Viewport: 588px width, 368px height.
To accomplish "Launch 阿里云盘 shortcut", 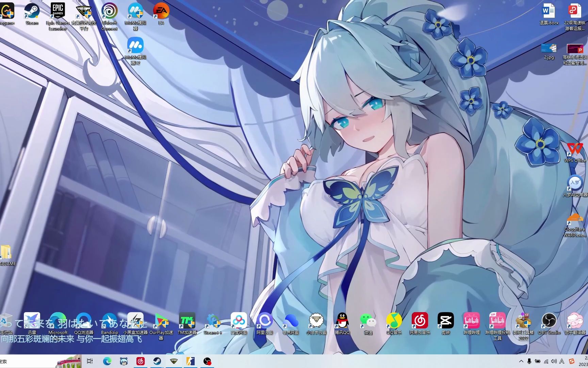I will point(265,323).
